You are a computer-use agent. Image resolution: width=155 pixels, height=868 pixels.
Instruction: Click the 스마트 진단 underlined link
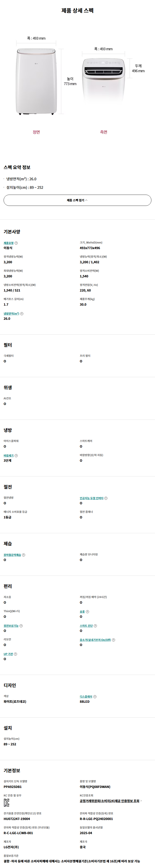(x=86, y=626)
